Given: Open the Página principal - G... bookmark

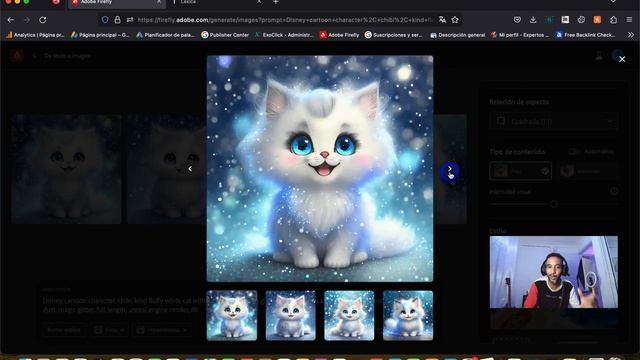Looking at the screenshot, I should tap(100, 35).
